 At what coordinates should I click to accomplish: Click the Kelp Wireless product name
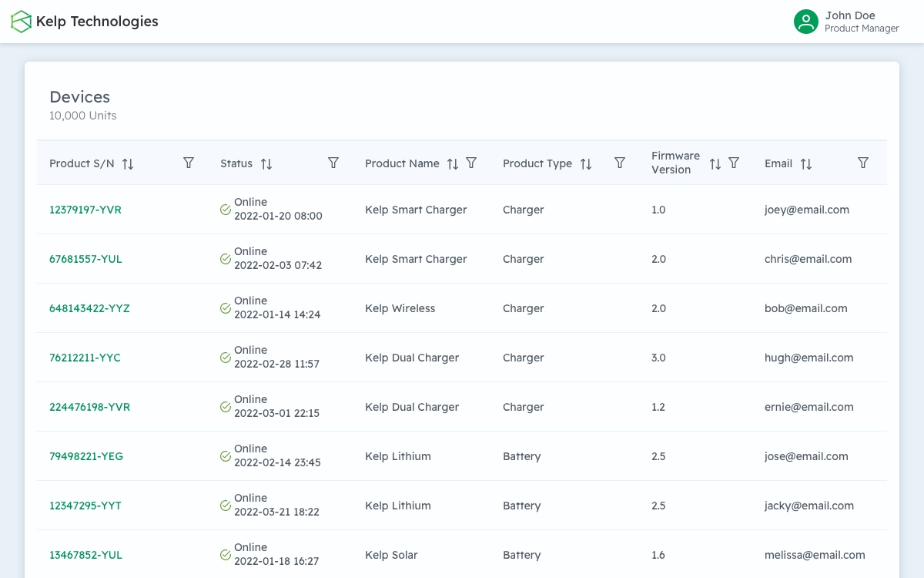(400, 308)
